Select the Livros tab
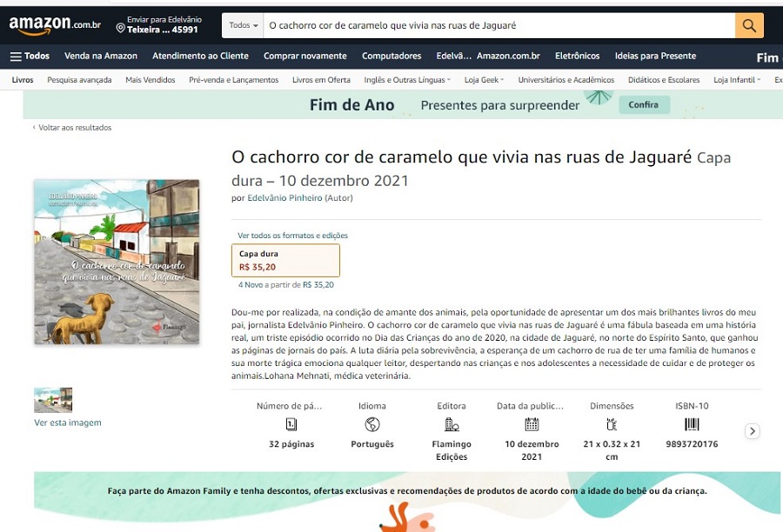This screenshot has width=783, height=532. (x=23, y=80)
